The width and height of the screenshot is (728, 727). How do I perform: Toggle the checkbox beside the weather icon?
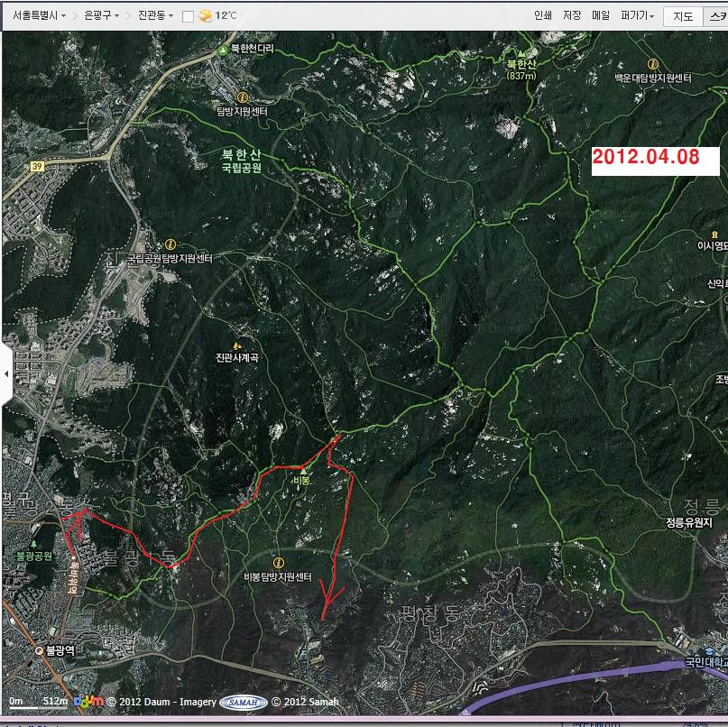click(188, 16)
